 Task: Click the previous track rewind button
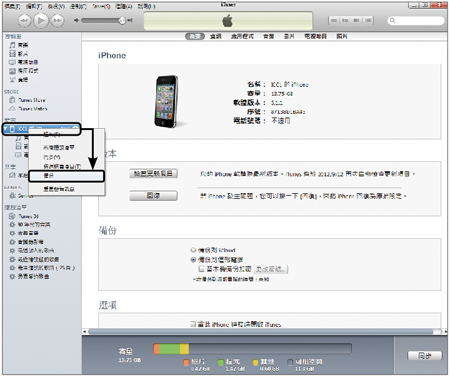click(x=24, y=21)
